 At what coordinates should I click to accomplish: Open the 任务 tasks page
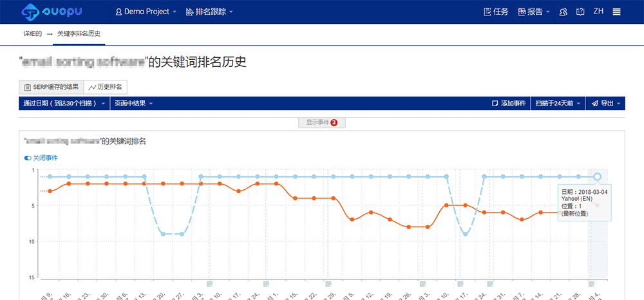point(496,12)
